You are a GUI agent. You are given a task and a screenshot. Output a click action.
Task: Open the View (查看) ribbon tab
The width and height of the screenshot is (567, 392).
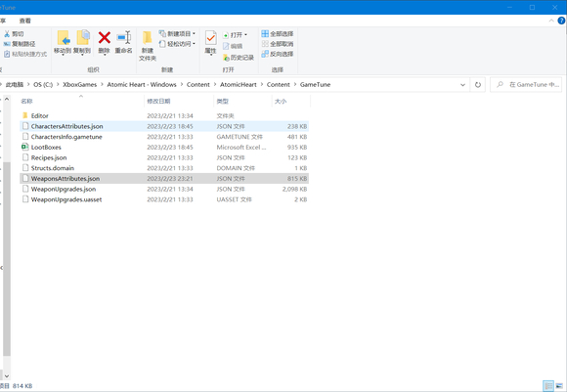coord(25,21)
